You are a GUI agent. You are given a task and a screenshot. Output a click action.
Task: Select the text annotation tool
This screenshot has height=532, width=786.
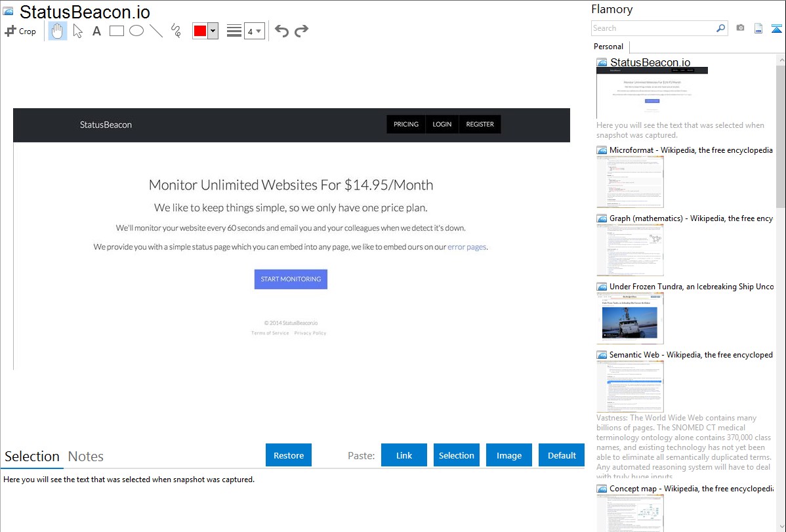(96, 31)
